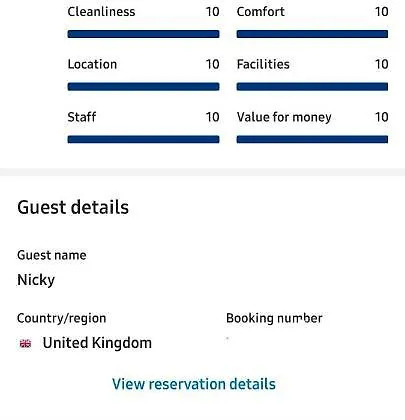Click the Booking number label
405x420 pixels.
click(274, 318)
